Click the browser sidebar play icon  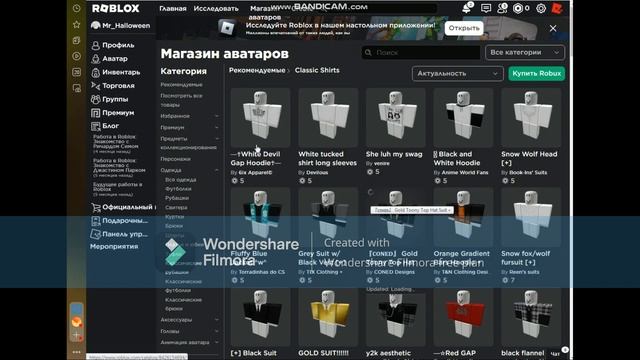point(76,56)
